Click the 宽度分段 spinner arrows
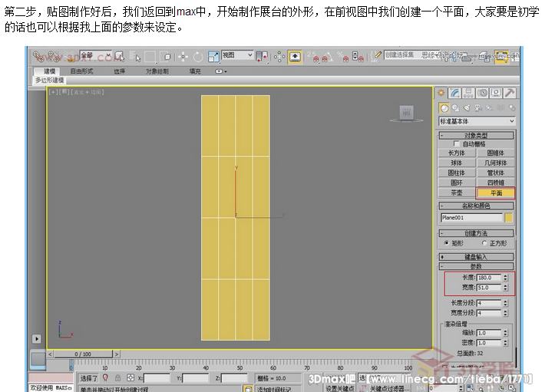555x392 pixels. [505, 313]
